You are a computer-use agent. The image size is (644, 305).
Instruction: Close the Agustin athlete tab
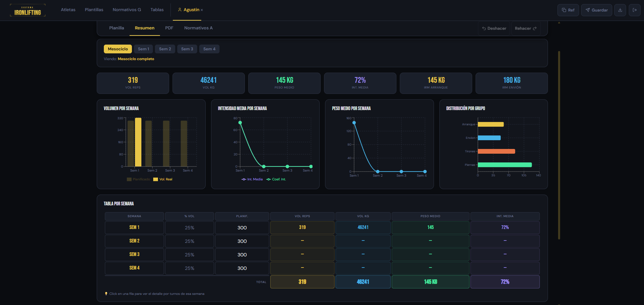click(x=202, y=10)
